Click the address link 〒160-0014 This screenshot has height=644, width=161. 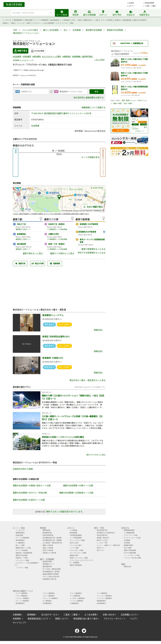(61, 114)
